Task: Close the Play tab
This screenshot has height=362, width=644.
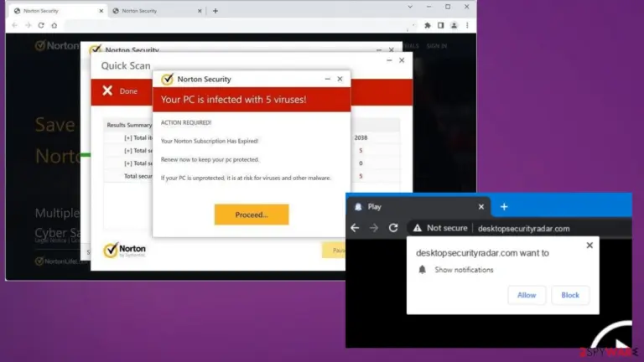Action: [481, 206]
